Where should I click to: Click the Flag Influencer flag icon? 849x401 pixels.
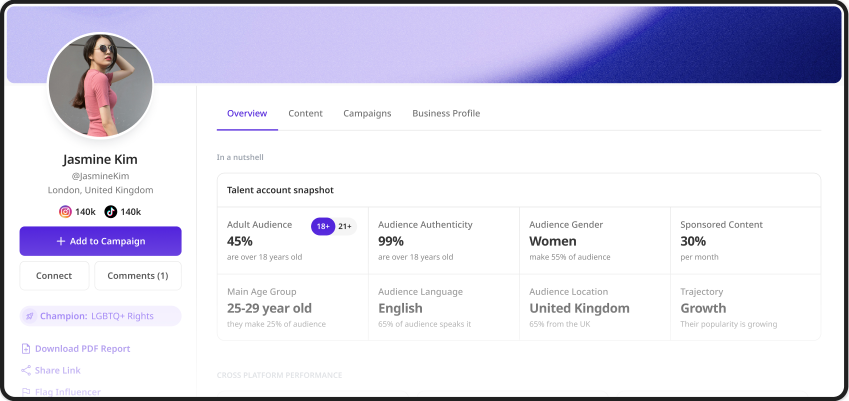(x=26, y=391)
